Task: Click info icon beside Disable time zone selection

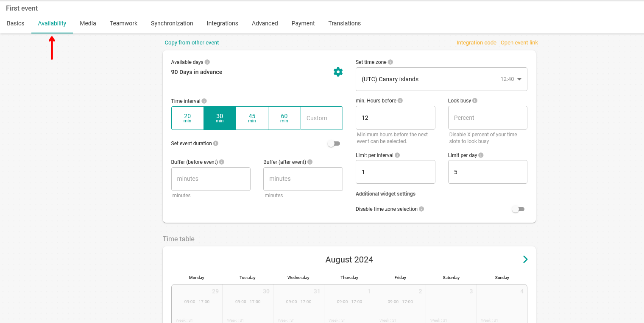Action: pos(421,209)
